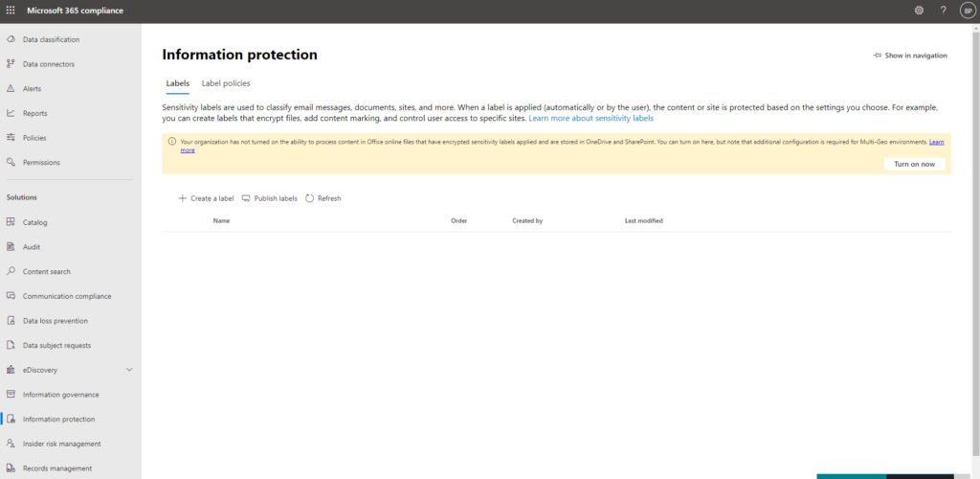Click the Data loss prevention icon
Image resolution: width=980 pixels, height=479 pixels.
(10, 321)
